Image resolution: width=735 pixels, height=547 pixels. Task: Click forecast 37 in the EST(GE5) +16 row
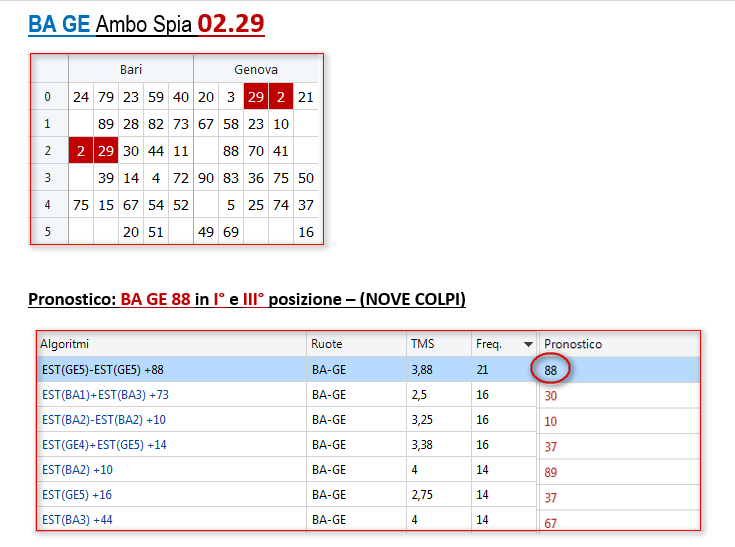point(550,498)
